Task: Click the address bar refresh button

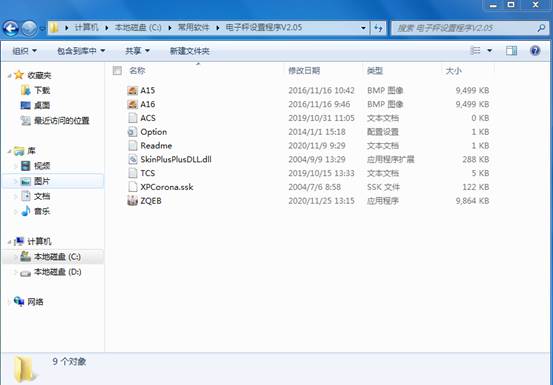Action: click(x=378, y=28)
